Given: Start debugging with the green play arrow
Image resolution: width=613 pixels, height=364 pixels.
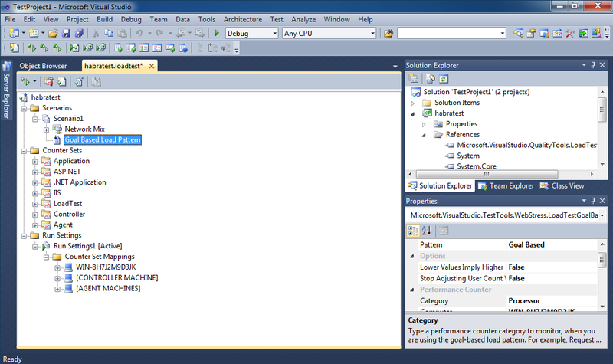Looking at the screenshot, I should (217, 33).
